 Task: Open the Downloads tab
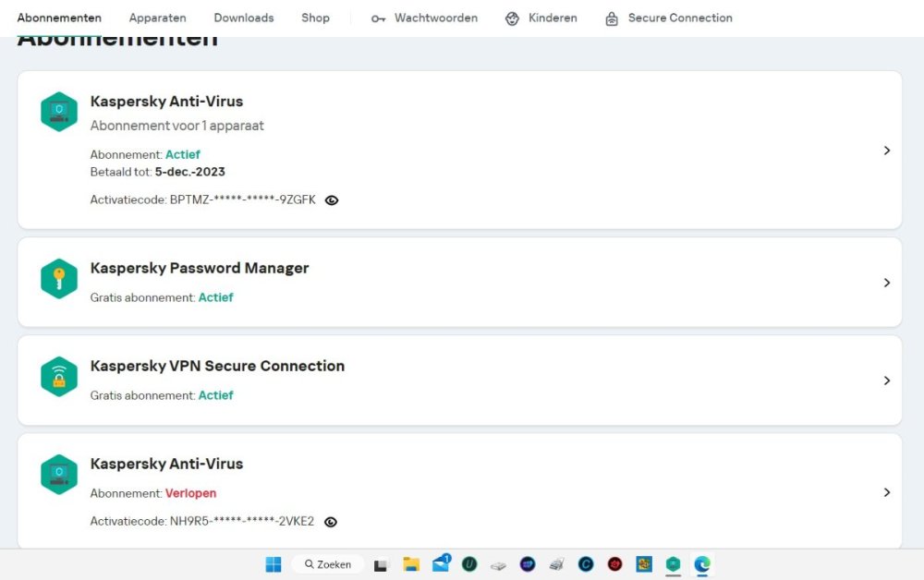(x=244, y=18)
